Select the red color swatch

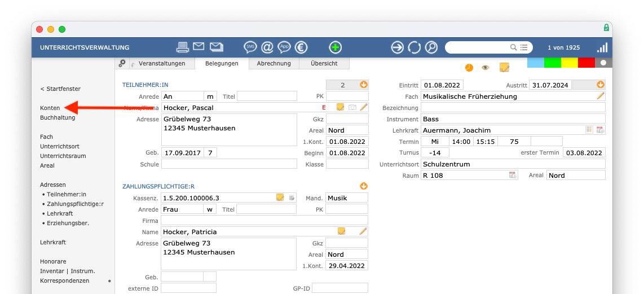click(586, 63)
